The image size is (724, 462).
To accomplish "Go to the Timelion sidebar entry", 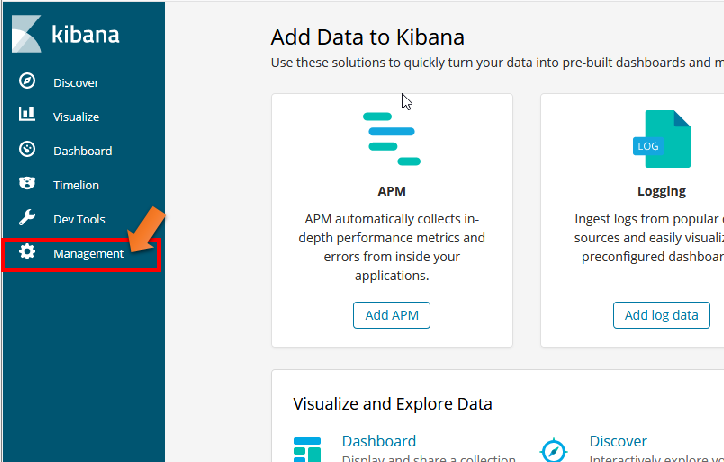I will click(x=76, y=185).
